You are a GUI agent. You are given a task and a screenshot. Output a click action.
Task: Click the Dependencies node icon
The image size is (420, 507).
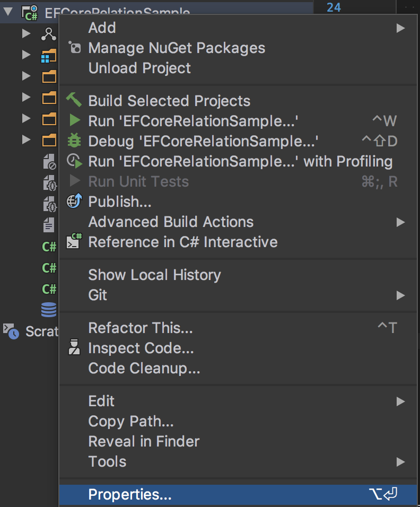(x=48, y=34)
